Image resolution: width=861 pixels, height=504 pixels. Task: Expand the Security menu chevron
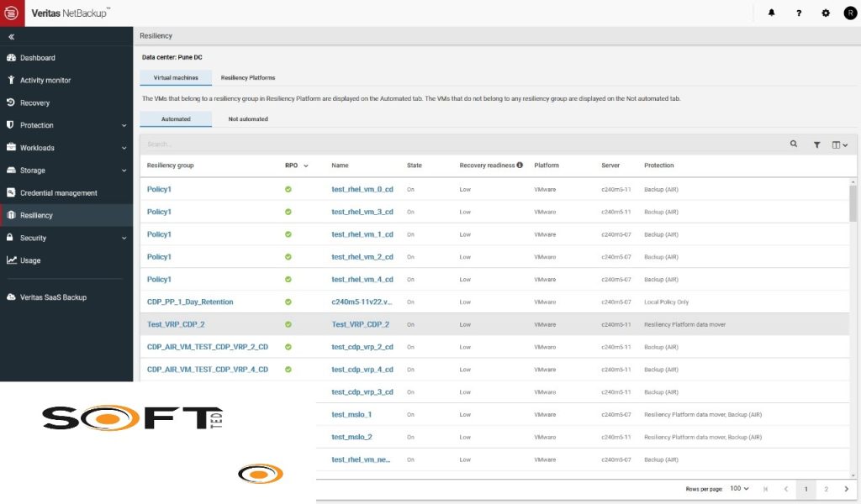[124, 238]
